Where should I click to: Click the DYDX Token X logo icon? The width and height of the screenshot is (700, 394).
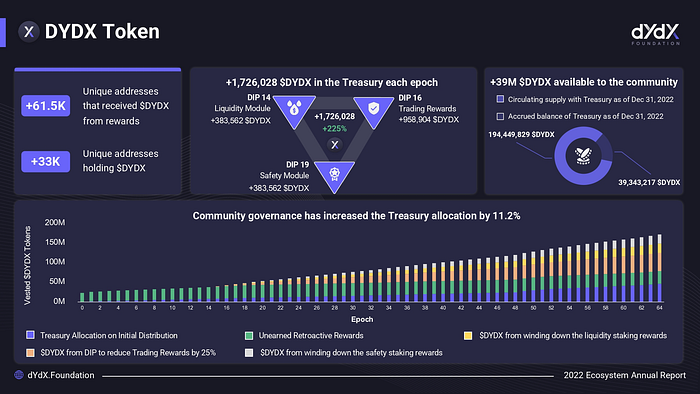[29, 32]
